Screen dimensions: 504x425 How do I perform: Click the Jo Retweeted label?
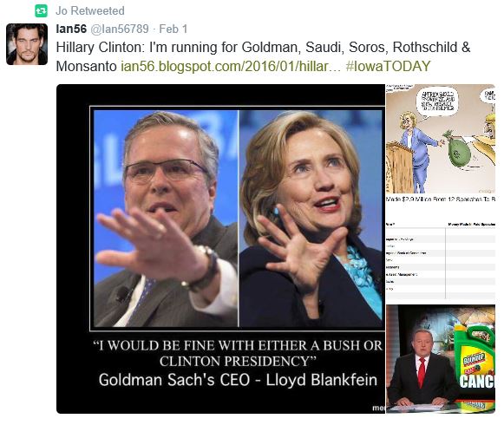pos(90,11)
